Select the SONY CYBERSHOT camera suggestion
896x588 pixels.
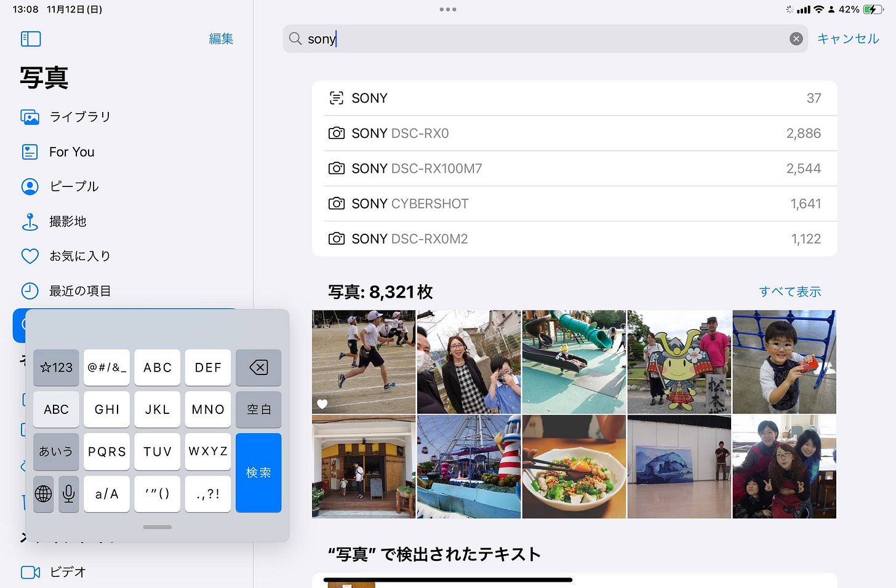(575, 204)
